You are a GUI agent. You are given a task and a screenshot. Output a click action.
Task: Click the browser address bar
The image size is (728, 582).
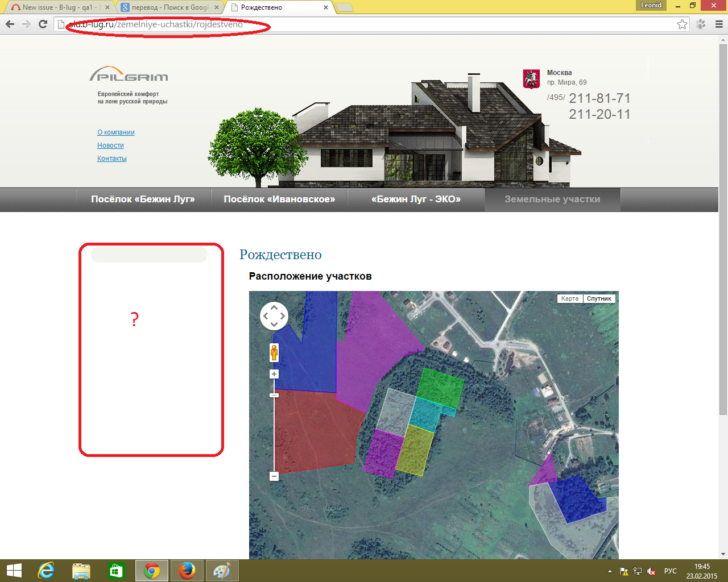(370, 24)
